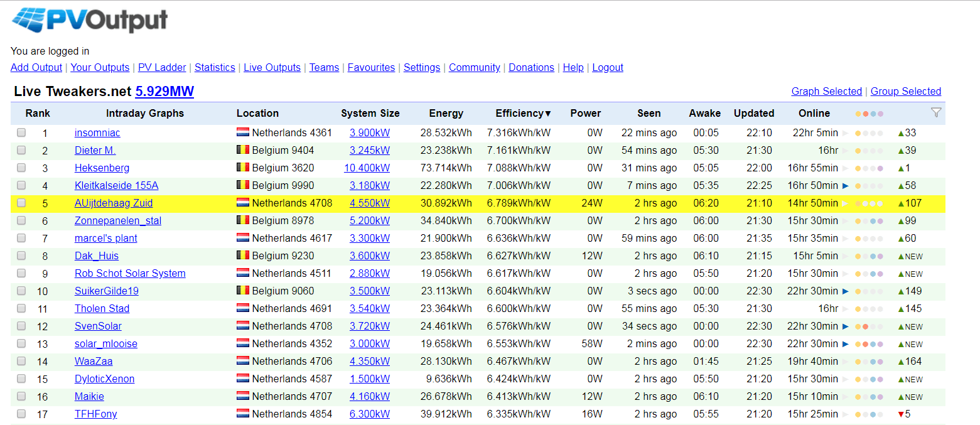Viewport: 980px width, 425px height.
Task: Click the Belgium flag in Heksenberg row
Action: (x=243, y=168)
